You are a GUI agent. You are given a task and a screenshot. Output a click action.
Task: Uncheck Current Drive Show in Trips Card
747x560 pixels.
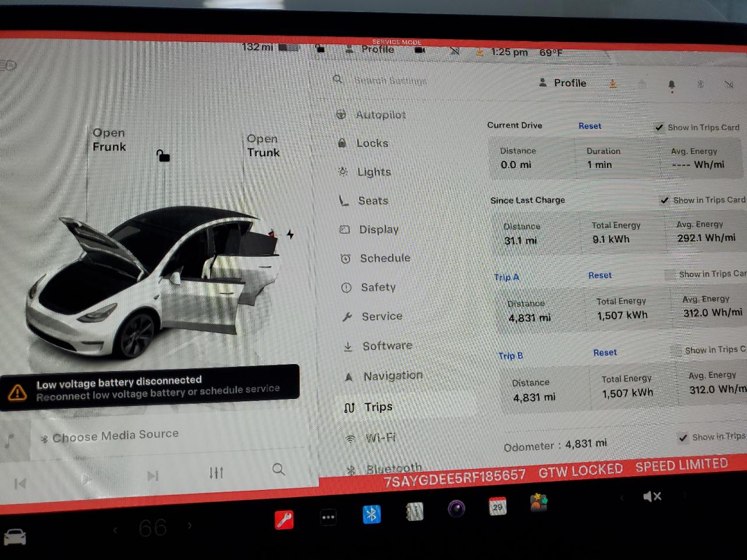tap(659, 127)
